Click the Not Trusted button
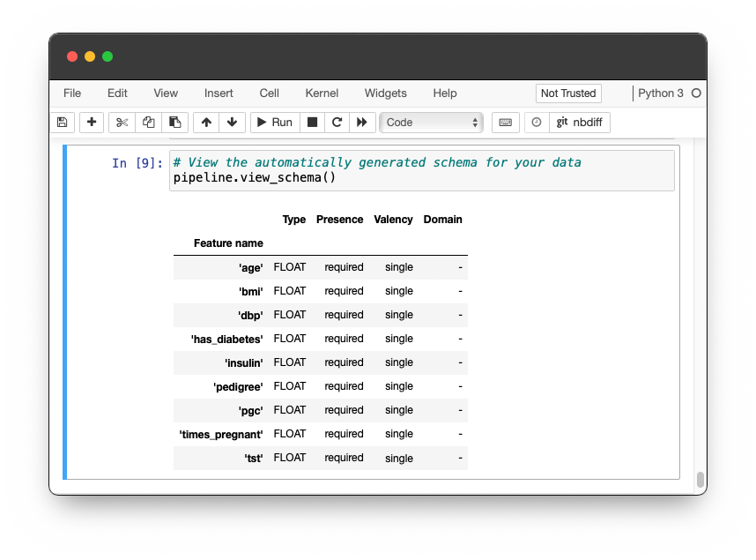 coord(568,93)
